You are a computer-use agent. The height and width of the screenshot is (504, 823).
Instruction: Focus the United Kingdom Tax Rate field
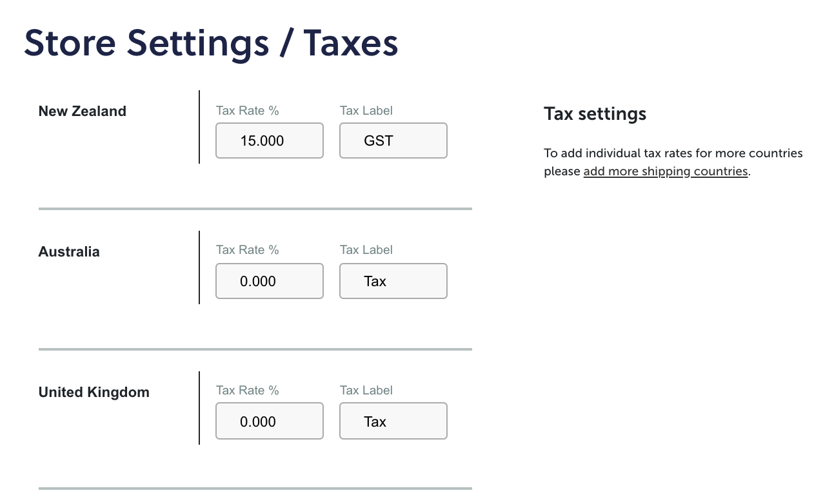point(270,422)
